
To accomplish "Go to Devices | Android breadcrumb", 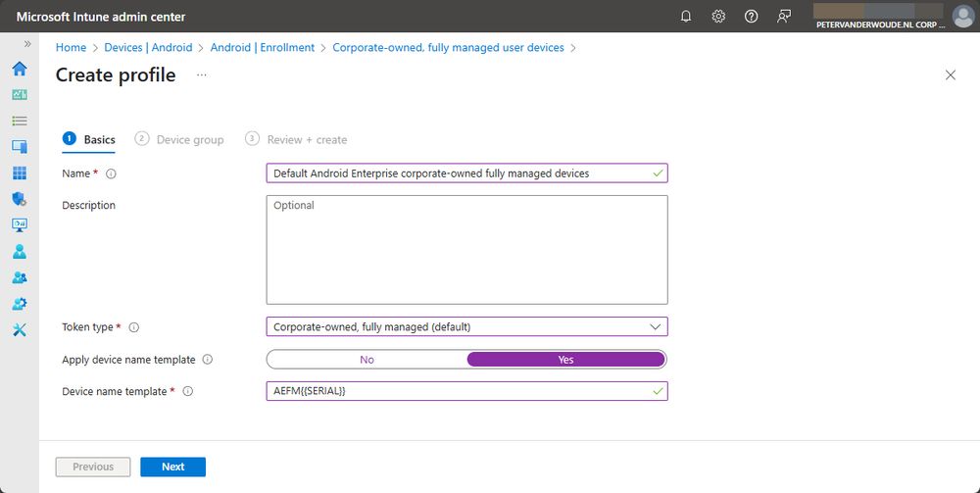I will pyautogui.click(x=148, y=47).
